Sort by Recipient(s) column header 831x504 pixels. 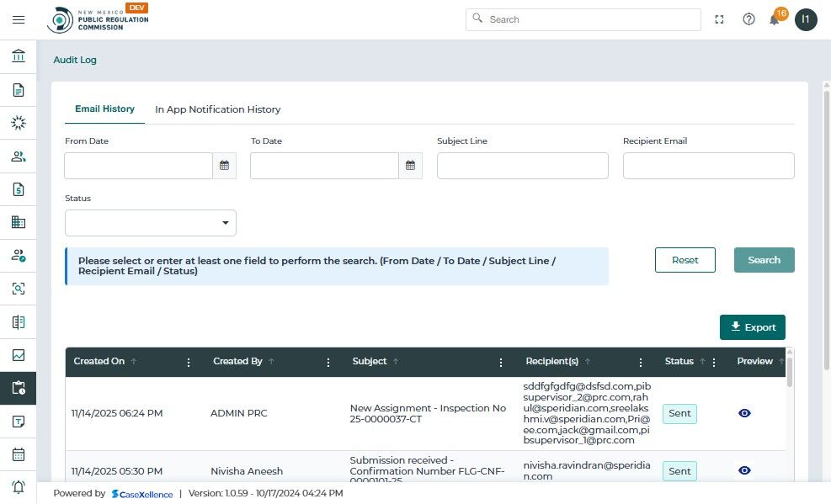pyautogui.click(x=551, y=361)
